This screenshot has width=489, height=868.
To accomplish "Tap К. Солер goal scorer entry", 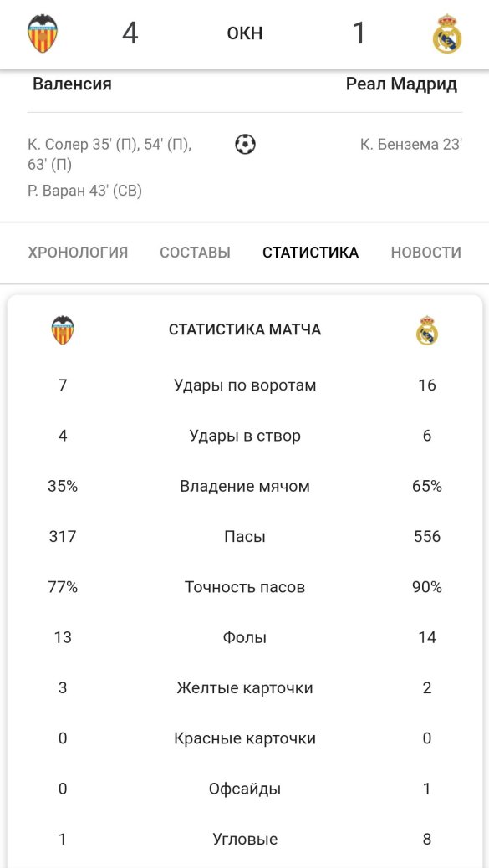I will point(110,155).
